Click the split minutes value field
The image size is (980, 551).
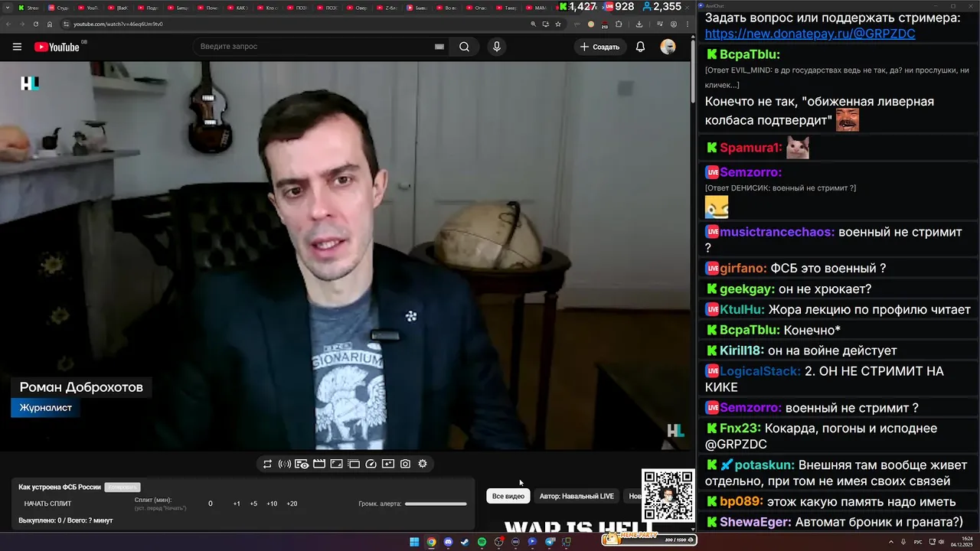pos(211,504)
